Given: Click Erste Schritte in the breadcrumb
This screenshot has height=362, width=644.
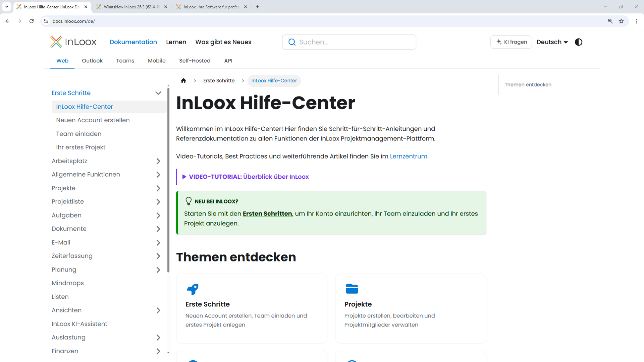Looking at the screenshot, I should pyautogui.click(x=219, y=81).
